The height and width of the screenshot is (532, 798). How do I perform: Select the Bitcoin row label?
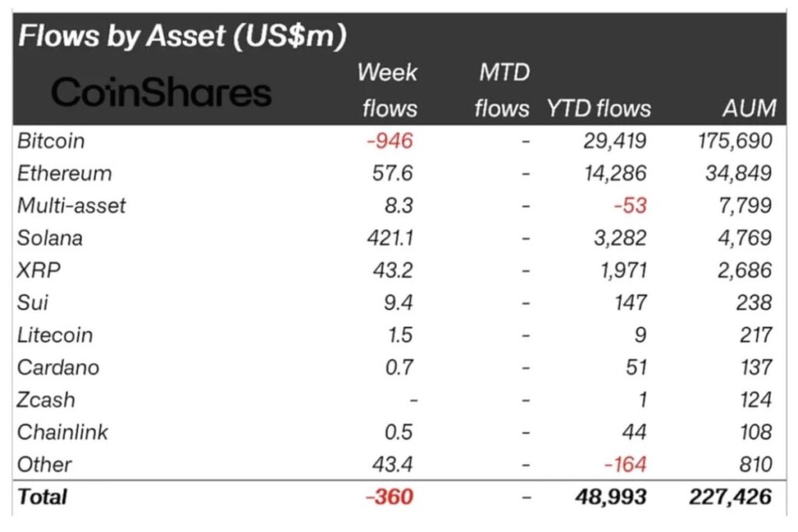(51, 141)
